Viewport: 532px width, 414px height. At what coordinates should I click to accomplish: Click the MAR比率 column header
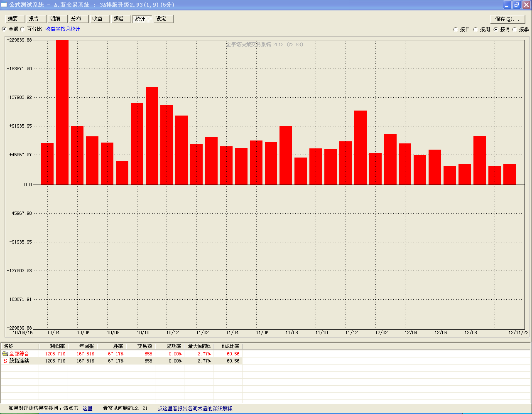(228, 346)
